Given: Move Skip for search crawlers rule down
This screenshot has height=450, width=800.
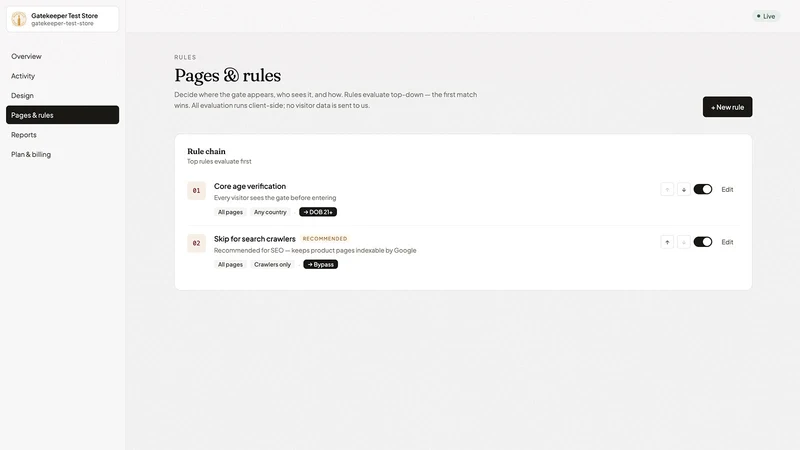Looking at the screenshot, I should [684, 242].
